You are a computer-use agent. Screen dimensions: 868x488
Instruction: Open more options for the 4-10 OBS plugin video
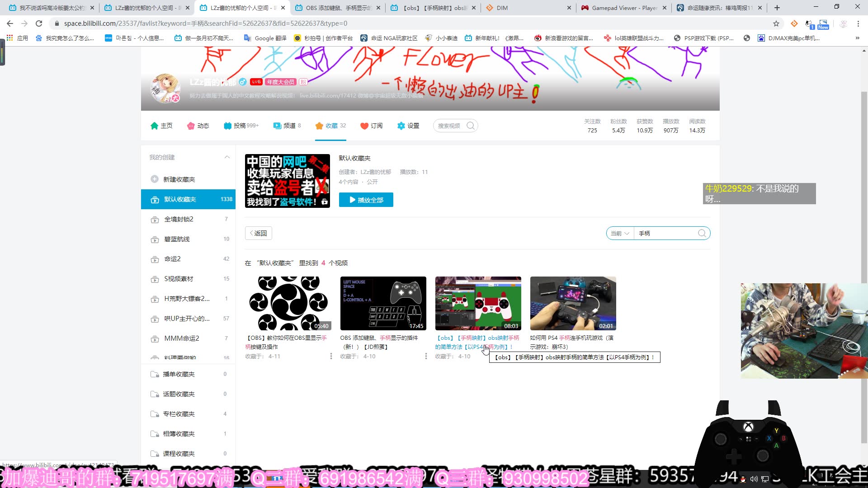(426, 356)
